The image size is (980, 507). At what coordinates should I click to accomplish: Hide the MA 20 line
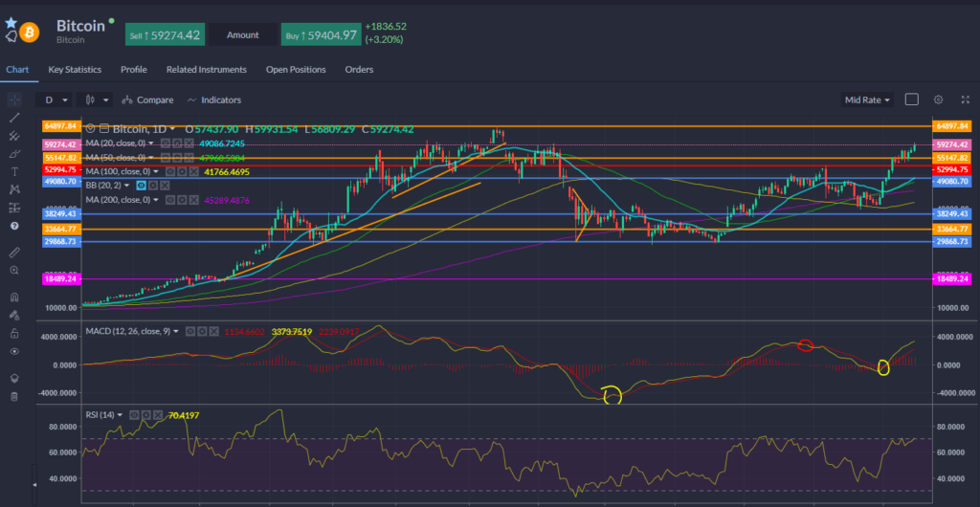(166, 143)
